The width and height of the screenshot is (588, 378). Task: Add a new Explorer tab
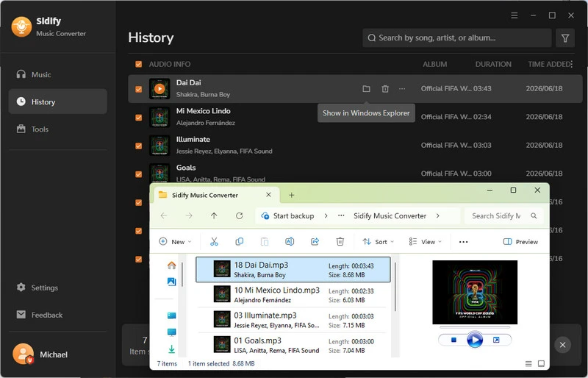coord(291,195)
